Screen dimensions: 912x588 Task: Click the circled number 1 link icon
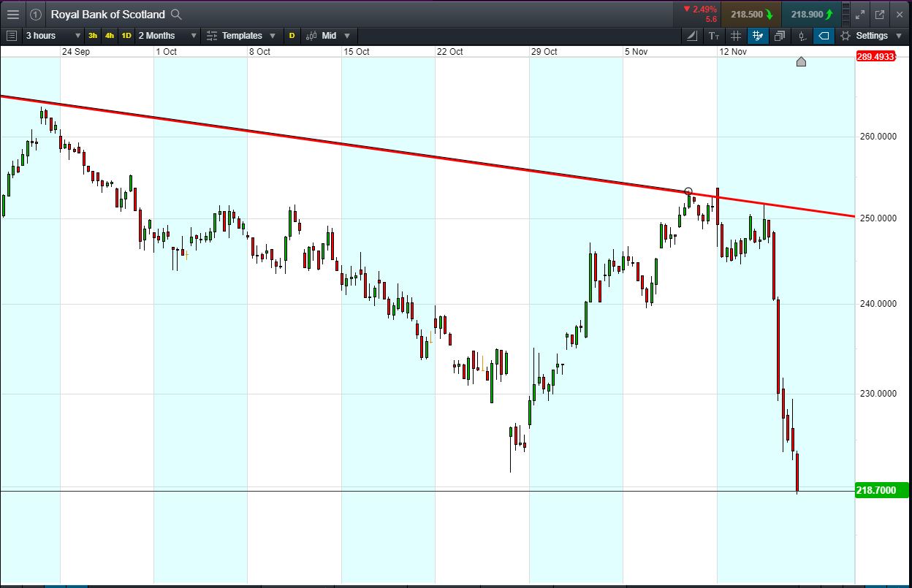click(x=35, y=14)
